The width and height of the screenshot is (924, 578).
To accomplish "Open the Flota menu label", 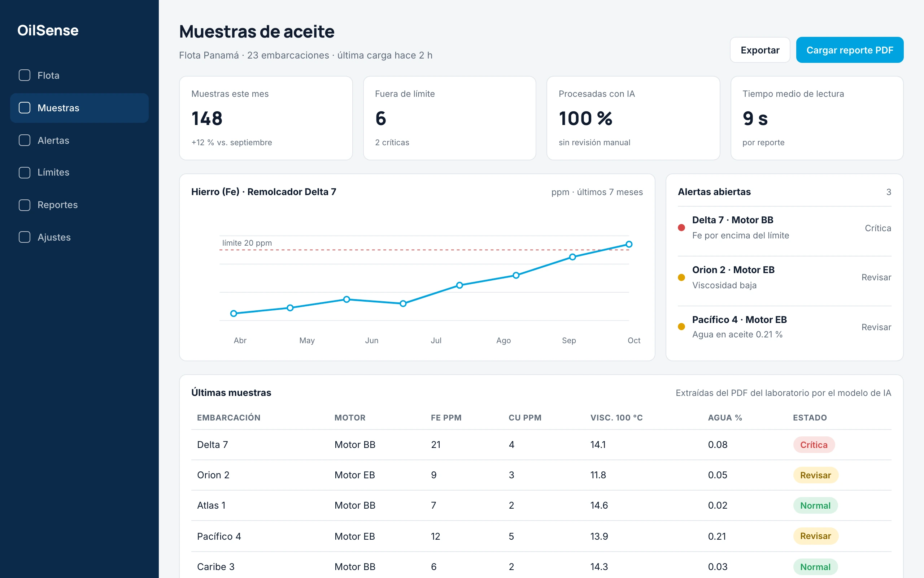I will pyautogui.click(x=48, y=75).
